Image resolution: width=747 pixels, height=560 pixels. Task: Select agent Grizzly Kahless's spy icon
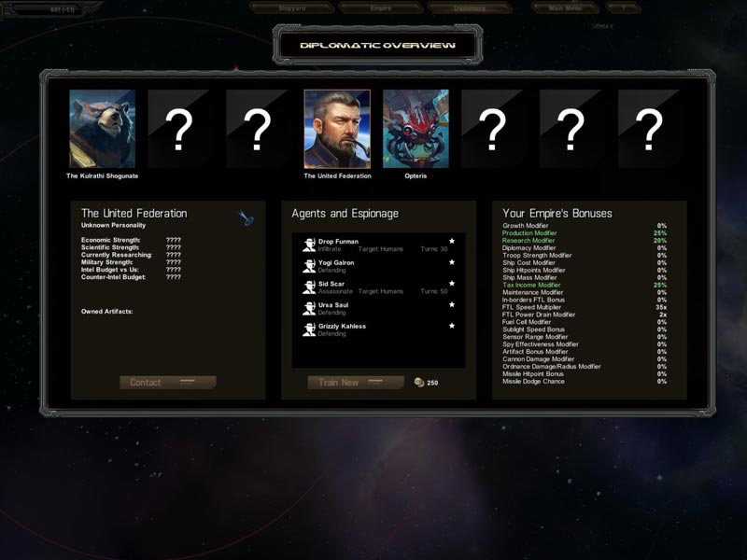click(309, 329)
